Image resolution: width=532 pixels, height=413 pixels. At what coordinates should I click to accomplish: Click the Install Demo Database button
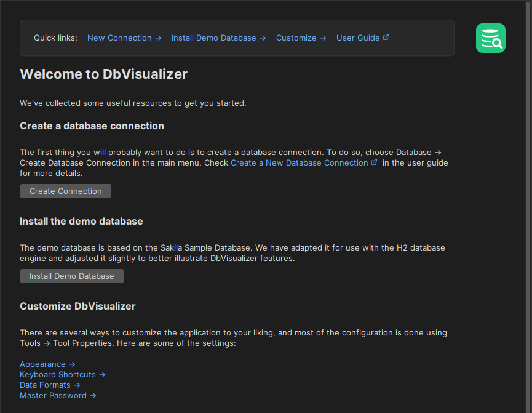coord(72,276)
